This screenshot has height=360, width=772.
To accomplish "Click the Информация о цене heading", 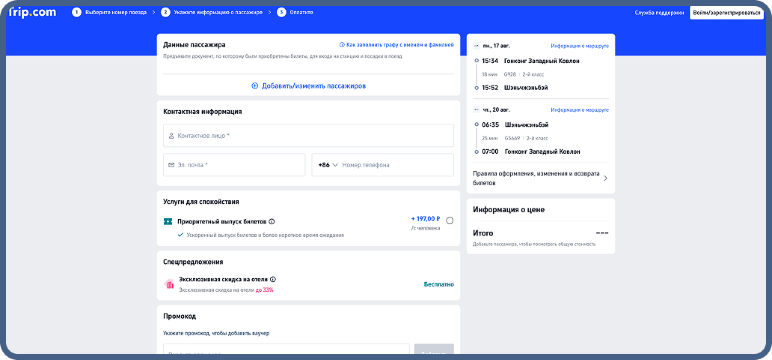I will (509, 210).
